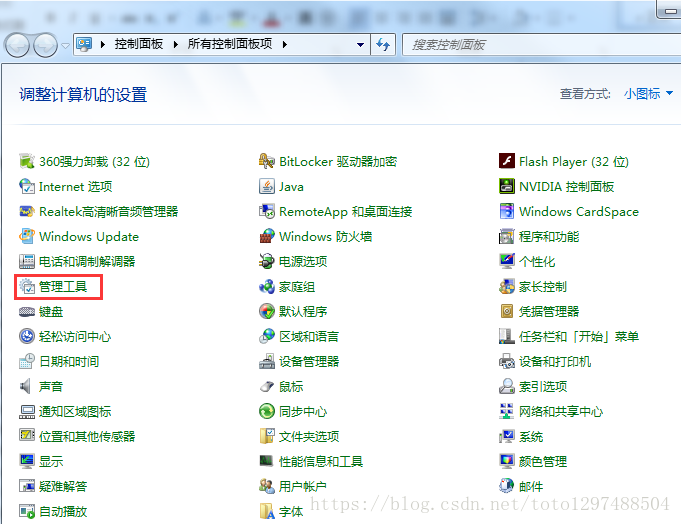Viewport: 681px width, 524px height.
Task: Click the 轻松访问中心 icon
Action: [26, 336]
